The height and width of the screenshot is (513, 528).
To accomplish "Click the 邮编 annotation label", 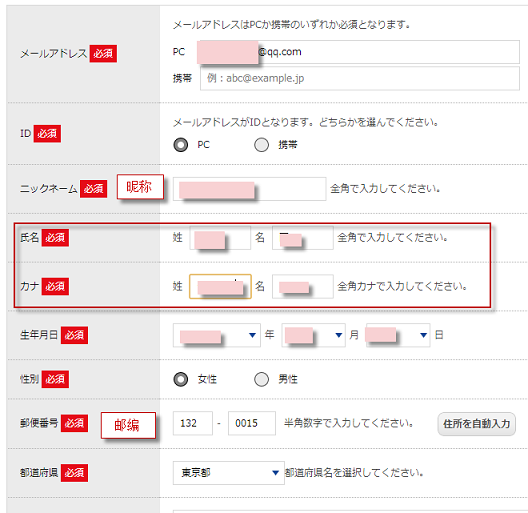I will pyautogui.click(x=128, y=425).
